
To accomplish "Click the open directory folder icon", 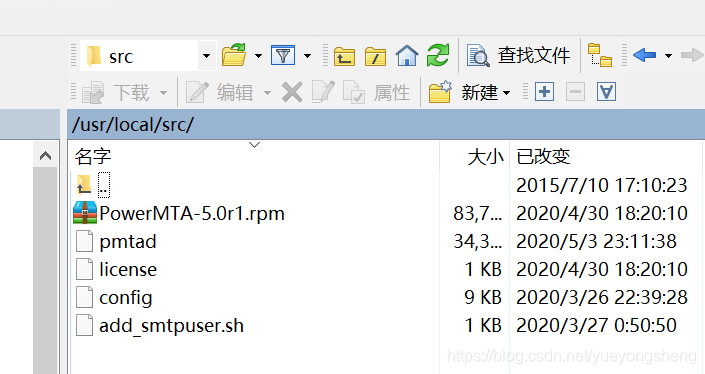I will coord(234,55).
